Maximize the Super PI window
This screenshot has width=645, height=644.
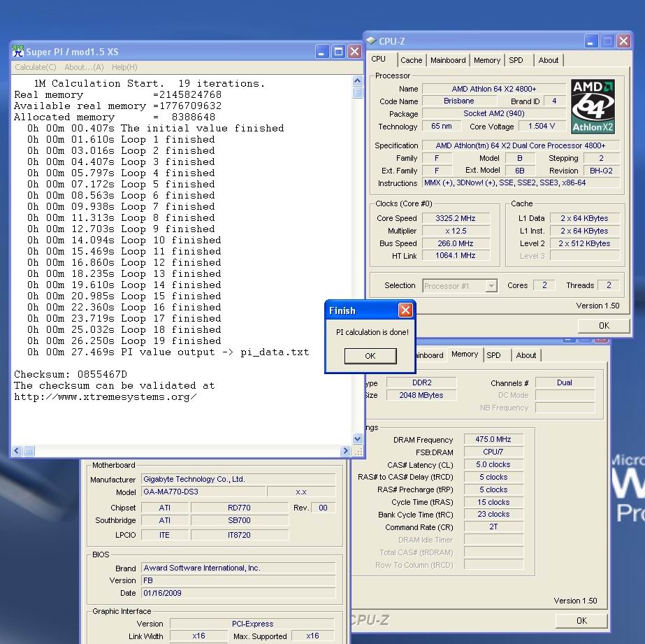338,52
